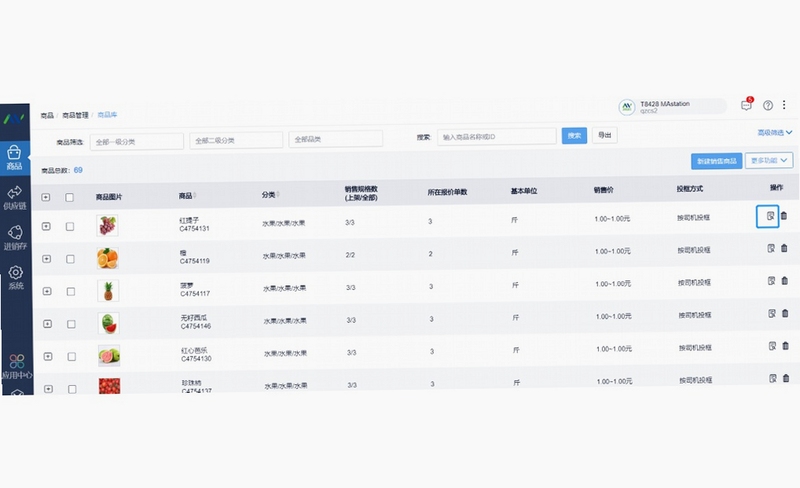The height and width of the screenshot is (488, 800).
Task: Open the three-dot more menu at top right
Action: [x=784, y=105]
